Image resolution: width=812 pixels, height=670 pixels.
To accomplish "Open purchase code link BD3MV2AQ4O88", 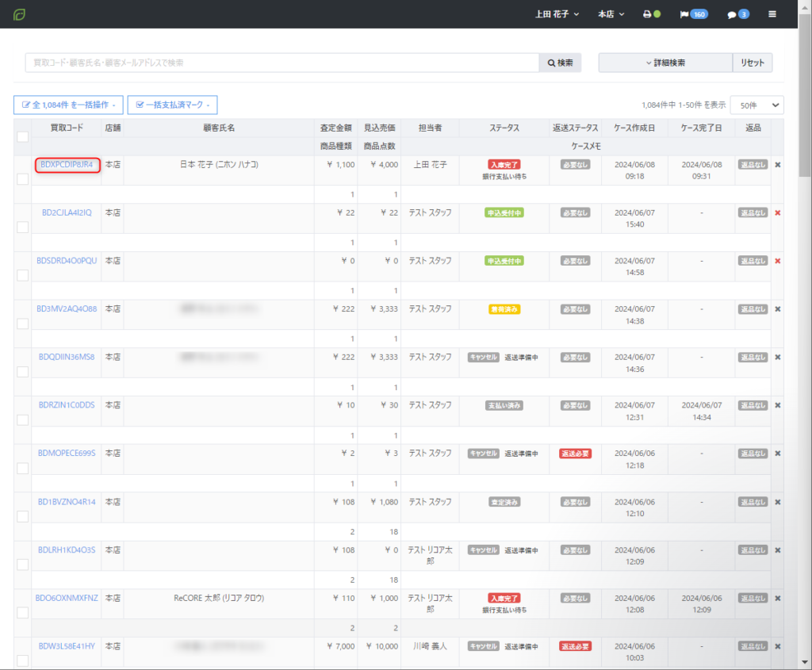I will click(67, 309).
